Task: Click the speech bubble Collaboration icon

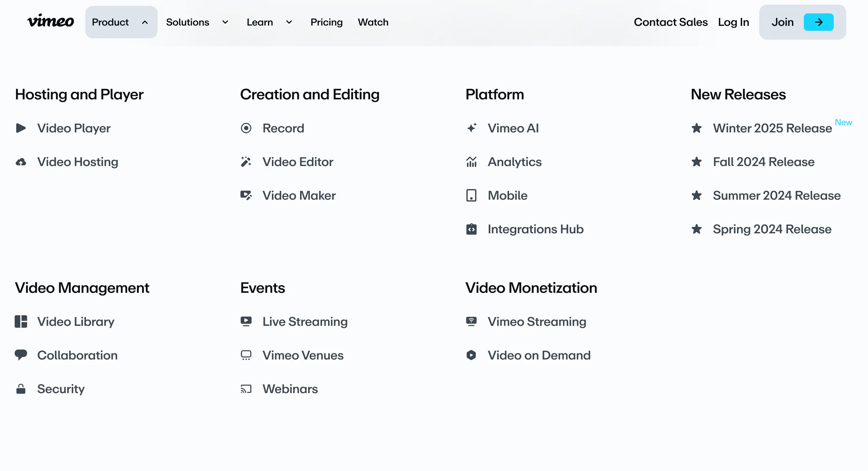Action: tap(21, 355)
